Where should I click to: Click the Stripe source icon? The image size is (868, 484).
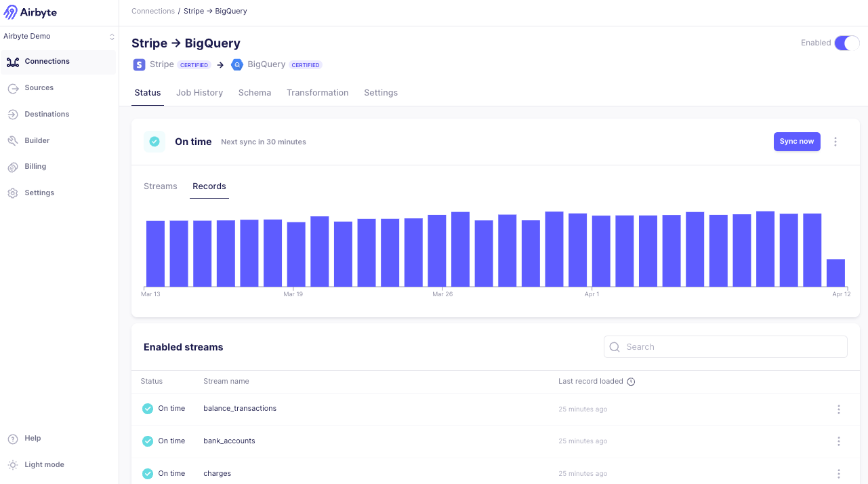139,65
